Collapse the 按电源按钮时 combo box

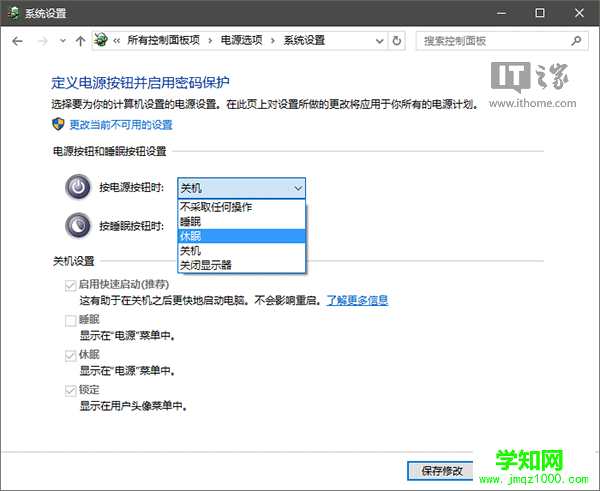pos(241,188)
